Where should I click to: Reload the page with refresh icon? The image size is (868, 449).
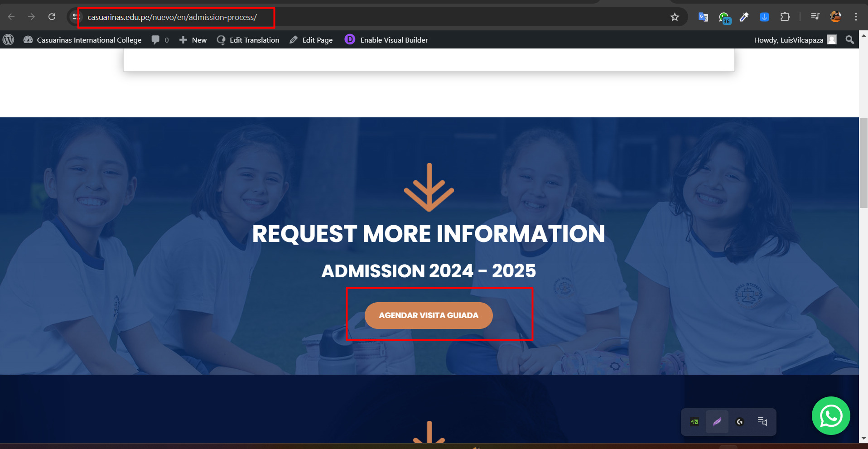click(52, 17)
